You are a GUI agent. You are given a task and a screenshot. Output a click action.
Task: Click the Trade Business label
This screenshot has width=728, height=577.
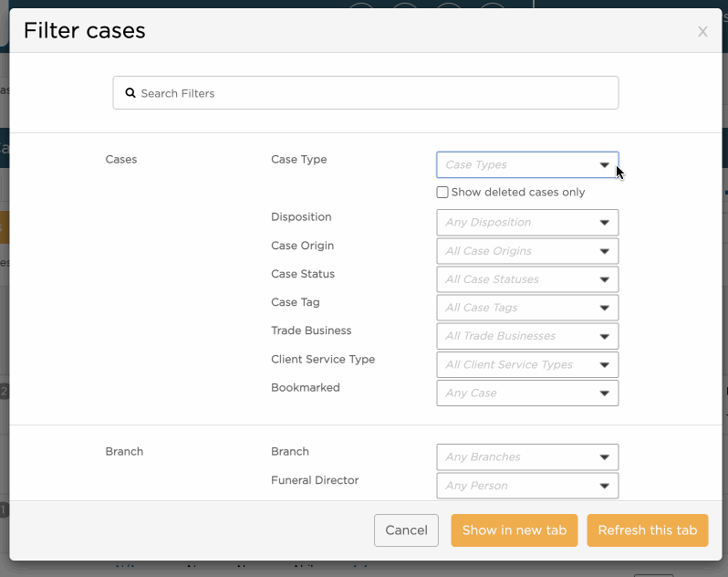point(311,330)
